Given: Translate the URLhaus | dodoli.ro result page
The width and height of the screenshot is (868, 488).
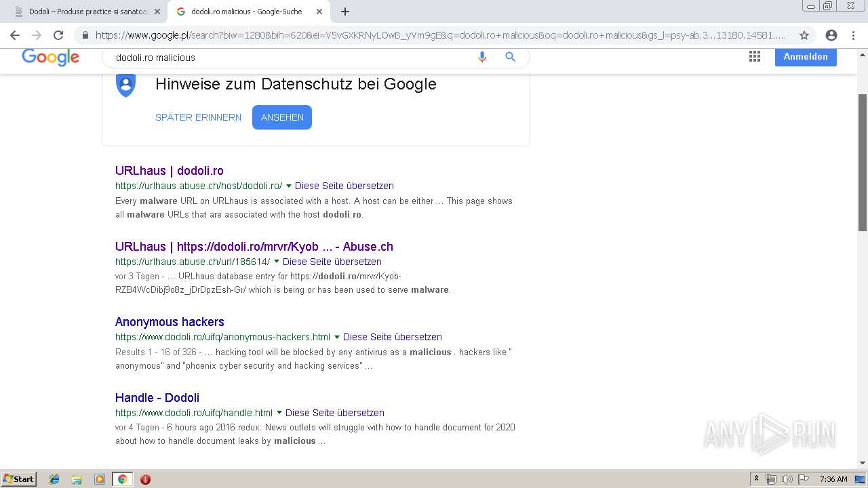Looking at the screenshot, I should (x=344, y=186).
